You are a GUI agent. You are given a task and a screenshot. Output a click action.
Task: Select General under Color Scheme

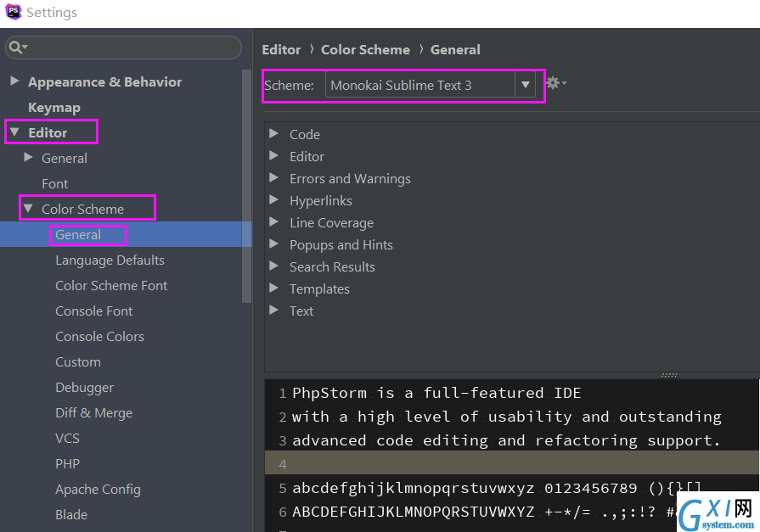pyautogui.click(x=78, y=234)
